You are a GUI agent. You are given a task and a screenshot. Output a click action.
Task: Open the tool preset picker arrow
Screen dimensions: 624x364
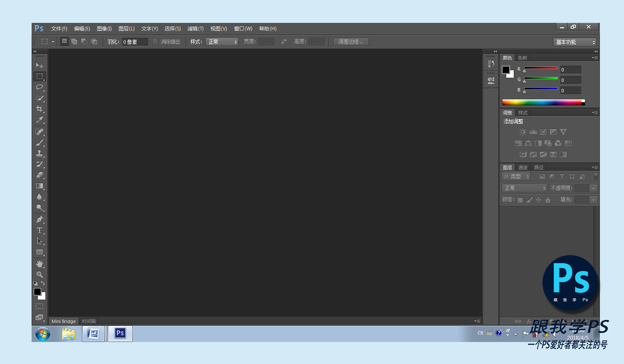pyautogui.click(x=53, y=42)
